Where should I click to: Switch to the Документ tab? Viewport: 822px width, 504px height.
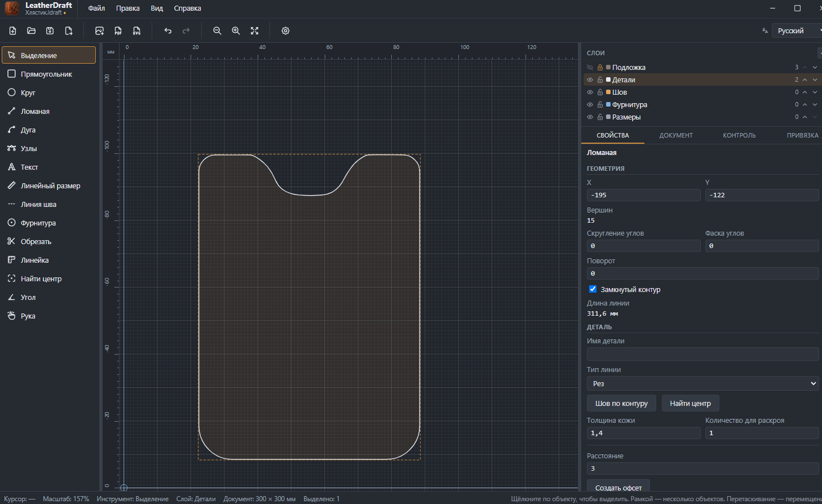(x=676, y=135)
